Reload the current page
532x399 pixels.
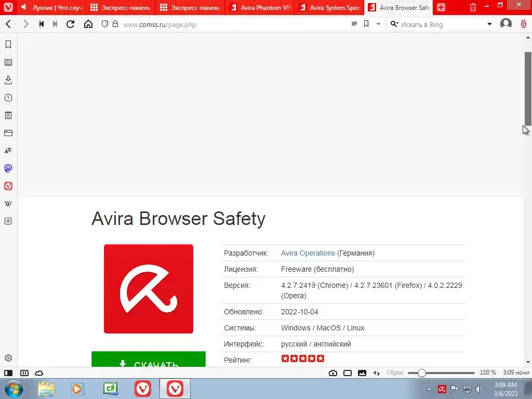point(70,24)
